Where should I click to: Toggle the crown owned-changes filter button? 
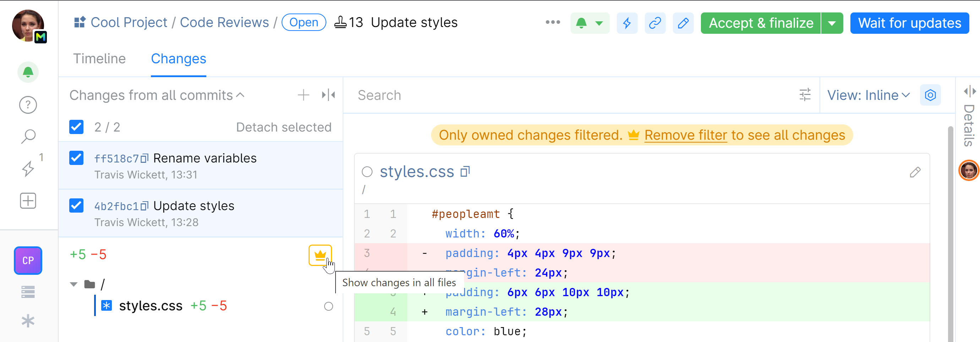(x=320, y=255)
